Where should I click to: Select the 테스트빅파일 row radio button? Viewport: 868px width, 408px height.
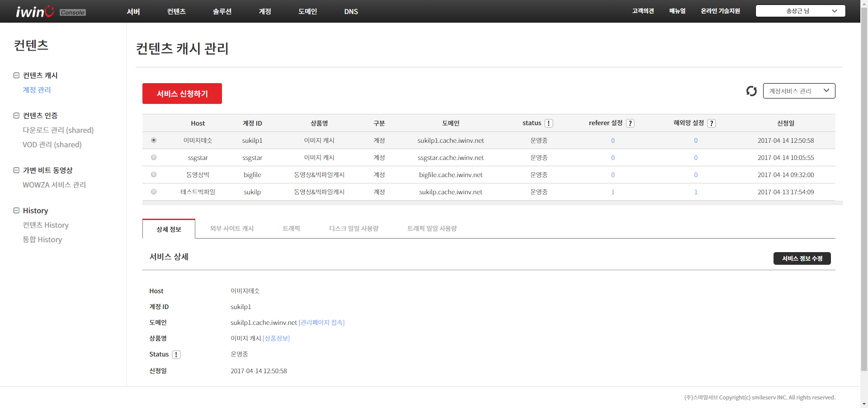point(154,192)
